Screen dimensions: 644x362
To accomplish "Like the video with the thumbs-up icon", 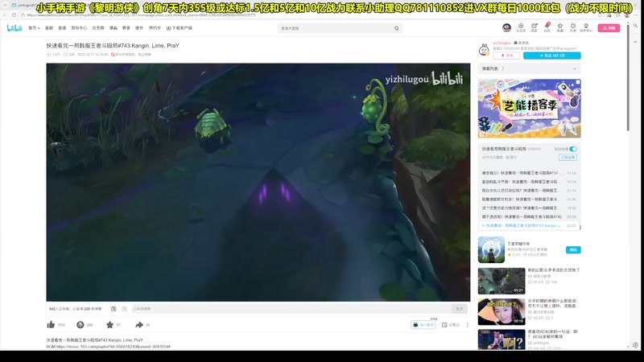I will coord(51,325).
